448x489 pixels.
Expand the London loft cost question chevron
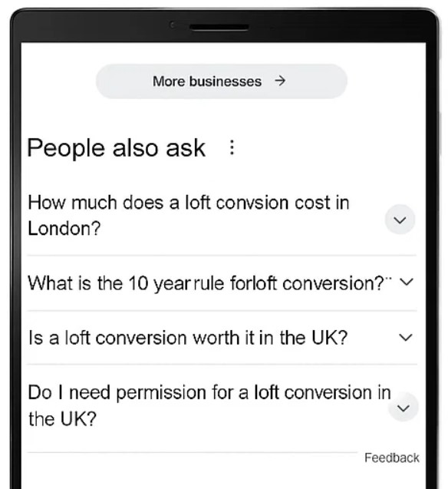pos(400,220)
